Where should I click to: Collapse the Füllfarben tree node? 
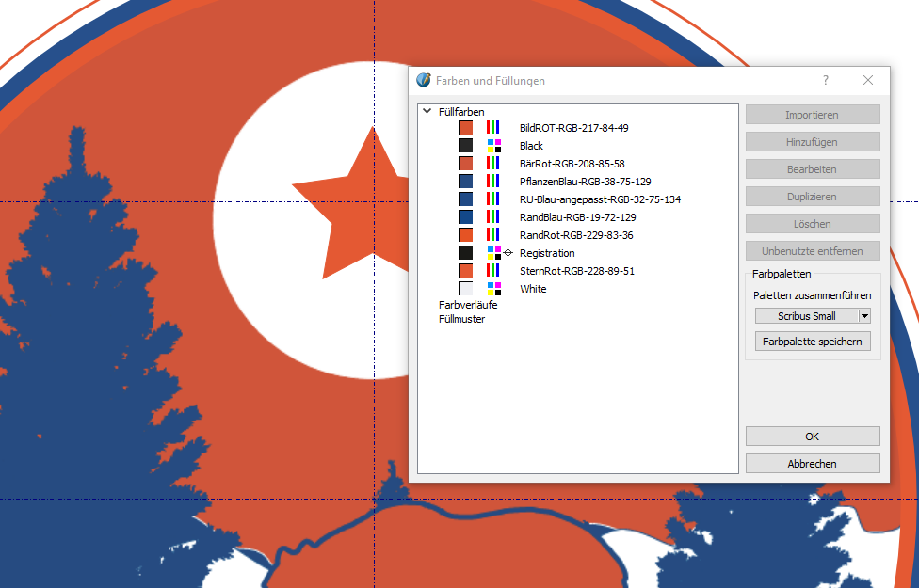tap(427, 111)
